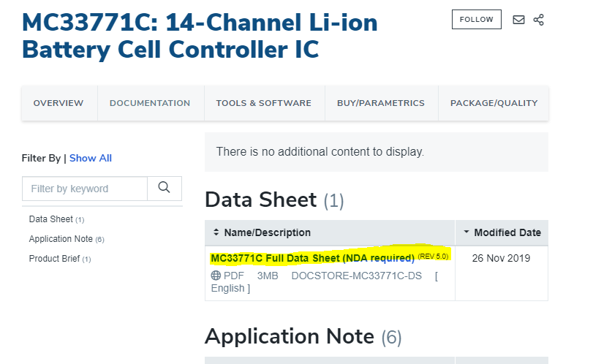
Task: Toggle Modified Date sort arrow
Action: coord(466,232)
